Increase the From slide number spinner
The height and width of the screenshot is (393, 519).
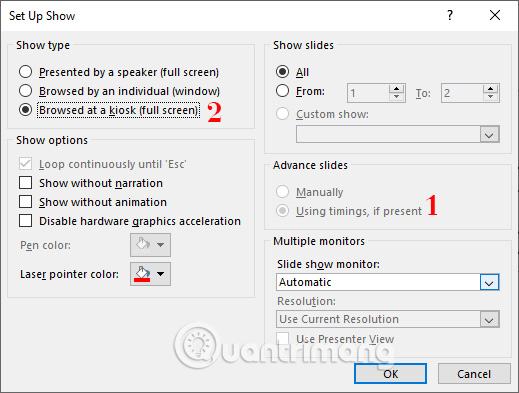point(396,89)
